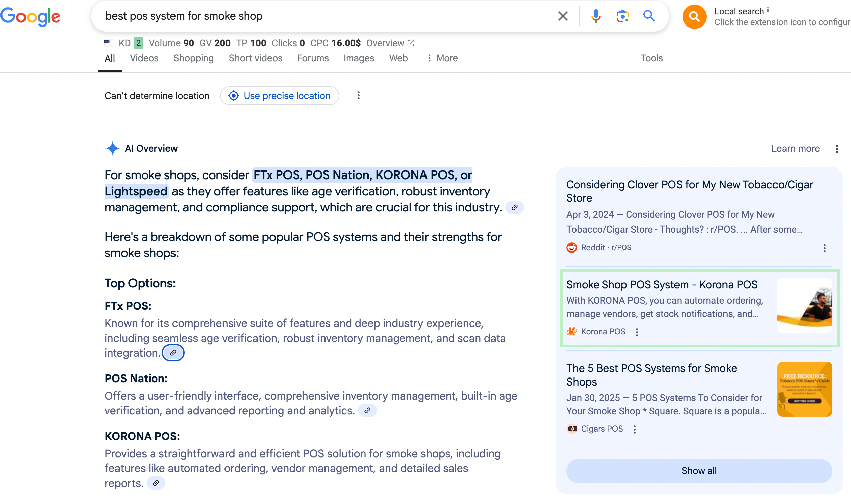Screen dimensions: 851x504
Task: Click into the Google search input field
Action: (x=326, y=16)
